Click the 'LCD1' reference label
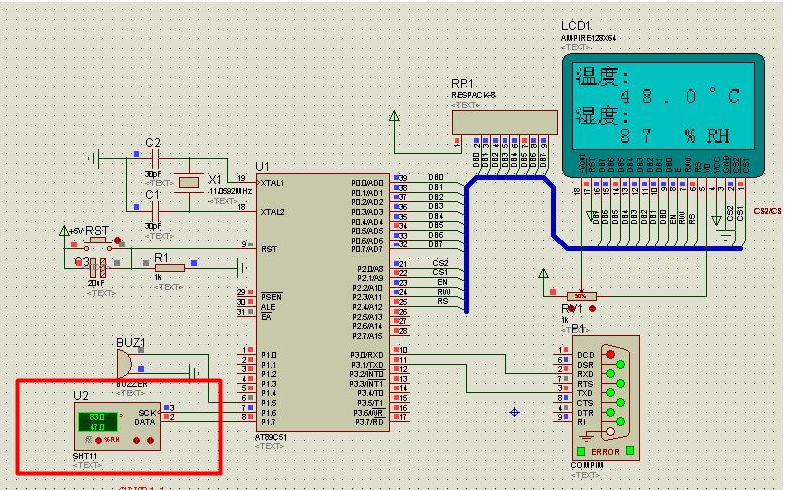Screen dimensions: 785x490 (576, 26)
